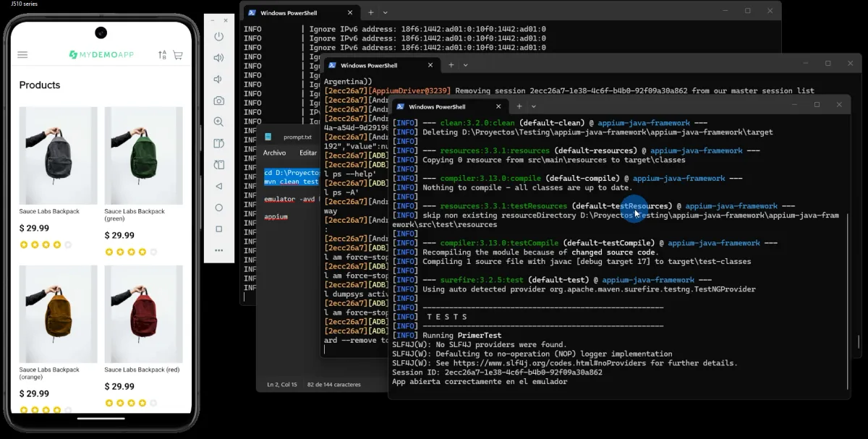Open the tab dropdown chevron in the front PowerShell window
Viewport: 868px width, 439px height.
tap(533, 106)
